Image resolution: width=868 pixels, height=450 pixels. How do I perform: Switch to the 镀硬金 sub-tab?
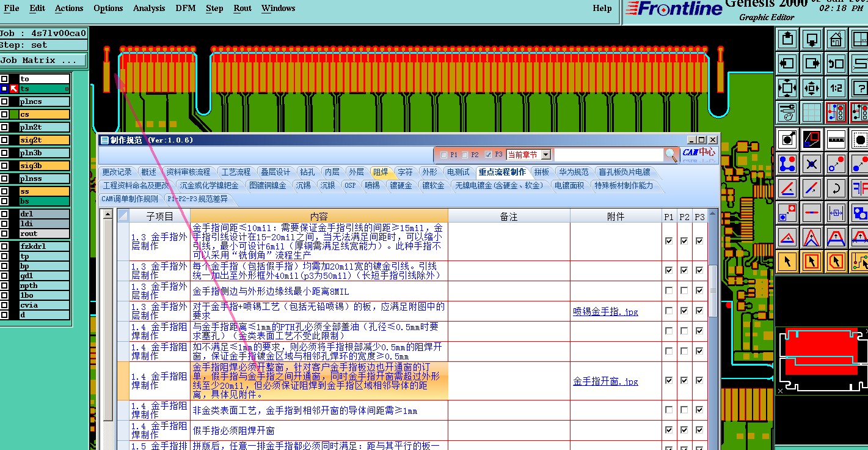pos(401,185)
